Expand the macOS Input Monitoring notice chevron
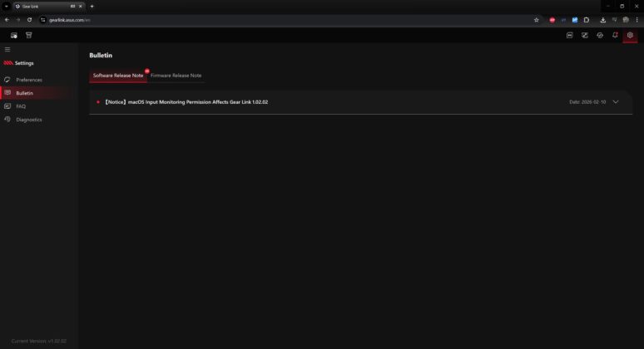 [x=615, y=101]
